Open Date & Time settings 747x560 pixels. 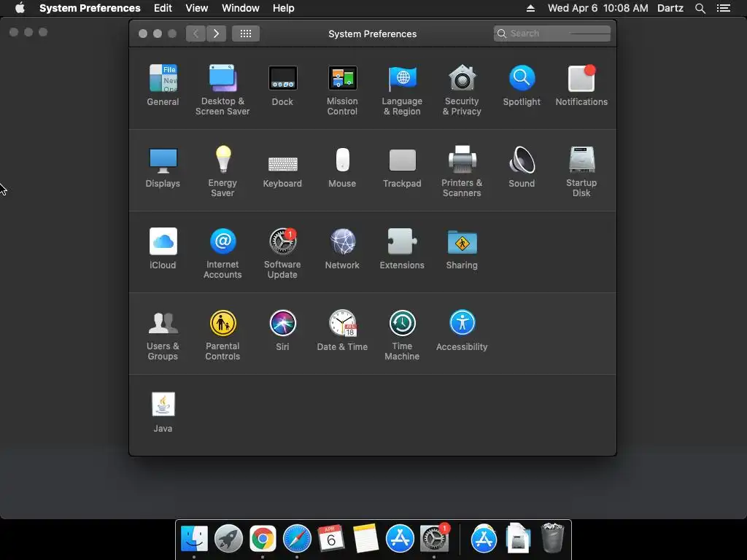tap(342, 330)
